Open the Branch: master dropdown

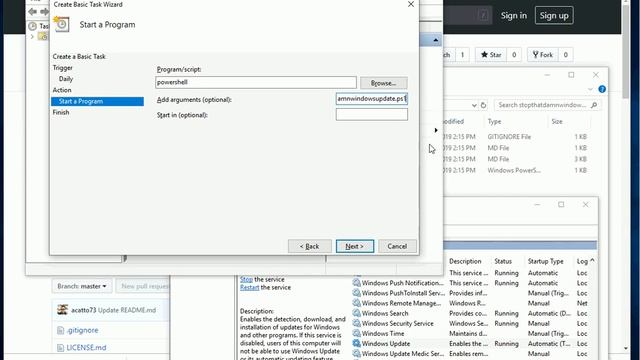click(82, 286)
